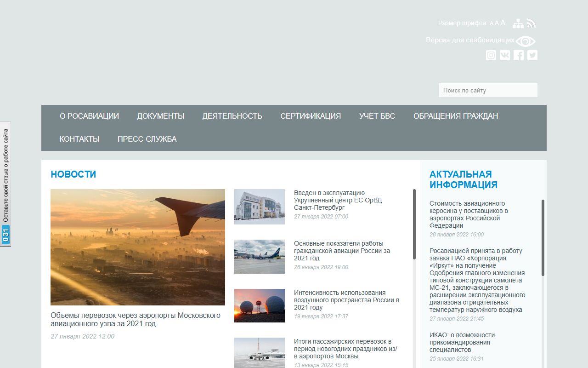The height and width of the screenshot is (368, 588).
Task: Open the Instagram page icon
Action: pyautogui.click(x=491, y=55)
